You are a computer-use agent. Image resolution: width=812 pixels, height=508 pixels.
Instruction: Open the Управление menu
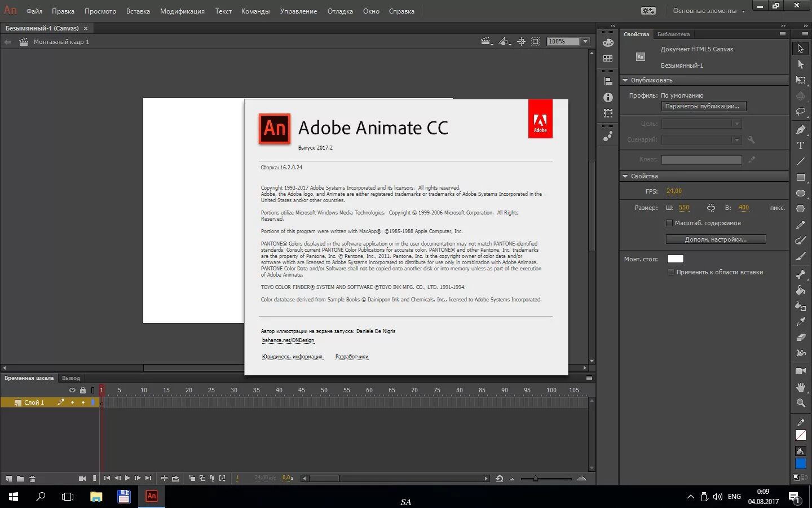pyautogui.click(x=298, y=11)
